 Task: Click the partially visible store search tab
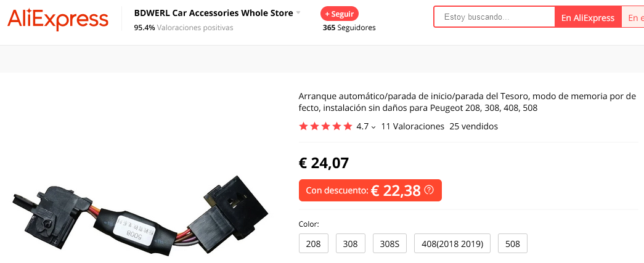click(633, 18)
